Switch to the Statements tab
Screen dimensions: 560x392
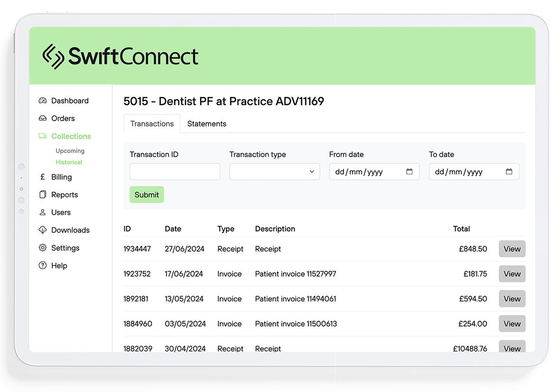point(206,123)
